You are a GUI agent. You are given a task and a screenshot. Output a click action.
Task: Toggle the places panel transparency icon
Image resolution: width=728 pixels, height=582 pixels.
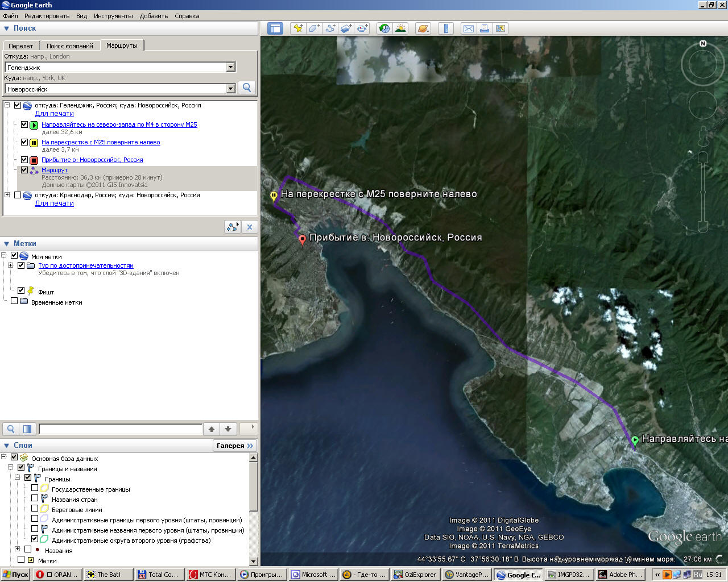[x=27, y=429]
